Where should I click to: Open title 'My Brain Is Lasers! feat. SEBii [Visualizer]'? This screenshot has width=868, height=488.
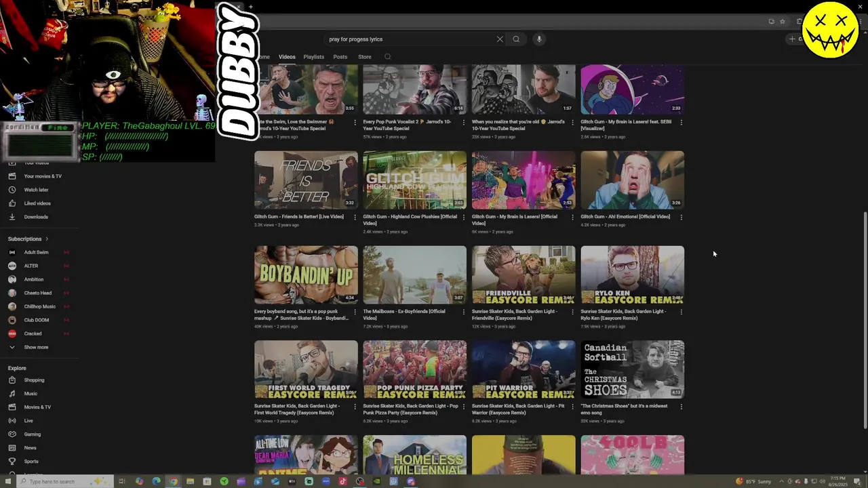coord(626,125)
